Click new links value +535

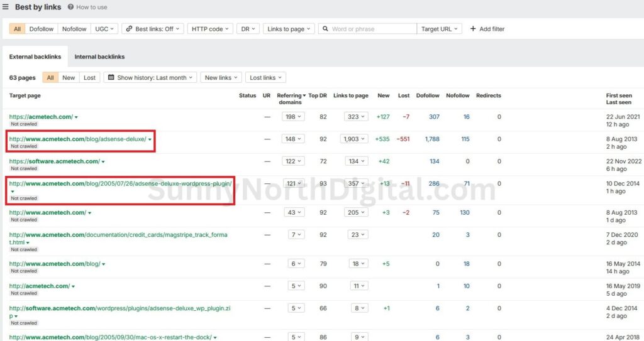[382, 139]
